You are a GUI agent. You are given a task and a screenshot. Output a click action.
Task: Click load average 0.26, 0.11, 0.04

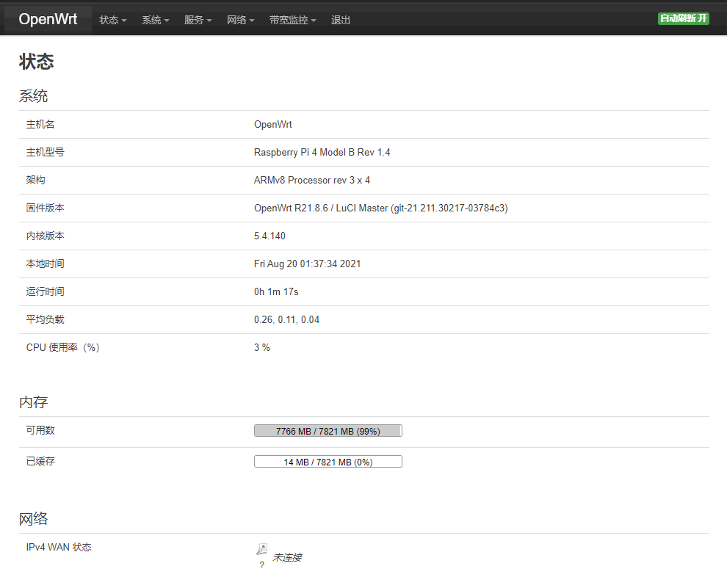(x=287, y=320)
